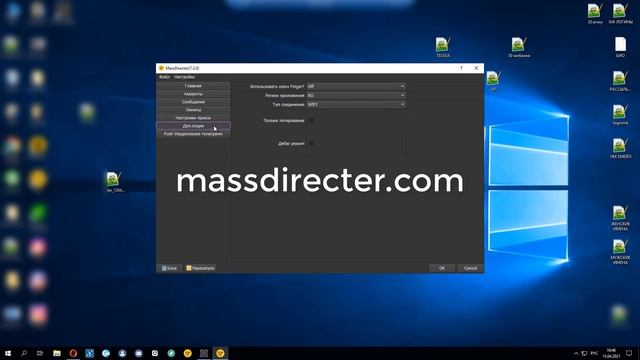Toggle the Дебаг режим checkbox
Viewport: 640px width, 360px height.
pos(311,143)
